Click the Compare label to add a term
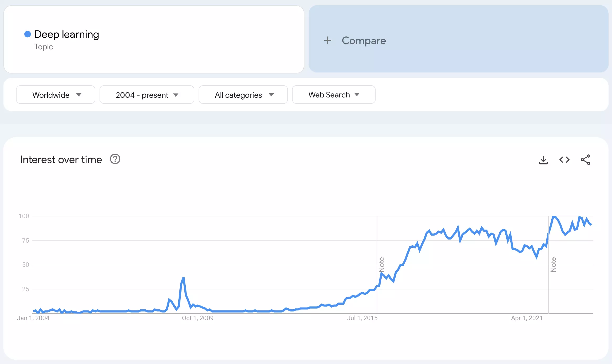612x364 pixels. [364, 41]
